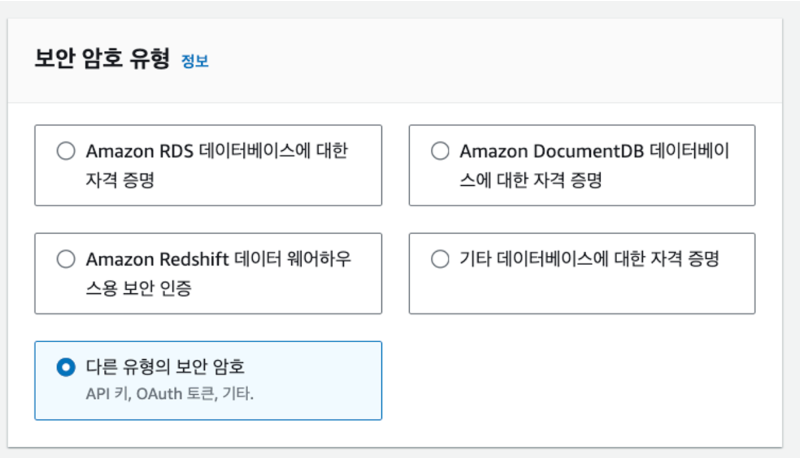Image resolution: width=800 pixels, height=458 pixels.
Task: Click the 'Amazon DocumentDB 데이터베이스에 대한 자격 증명' label
Action: pyautogui.click(x=594, y=165)
